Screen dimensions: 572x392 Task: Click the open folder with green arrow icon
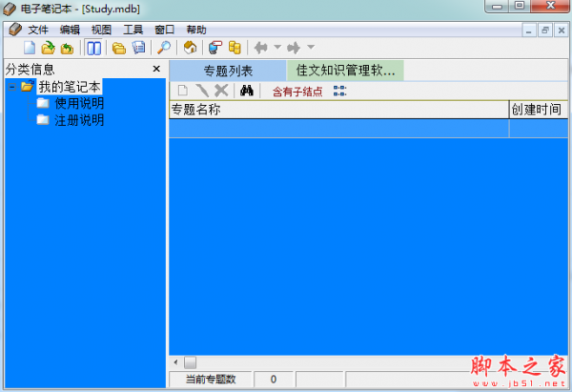coord(48,48)
